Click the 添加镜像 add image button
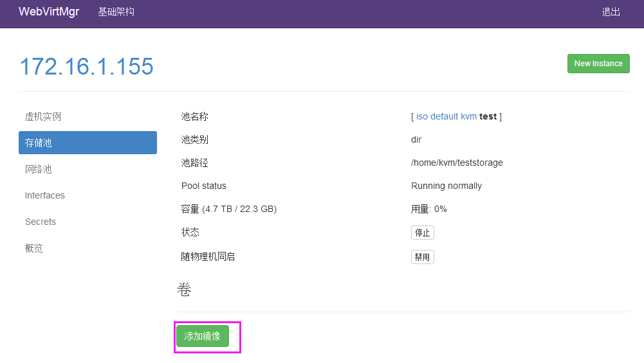The width and height of the screenshot is (644, 363). point(203,337)
